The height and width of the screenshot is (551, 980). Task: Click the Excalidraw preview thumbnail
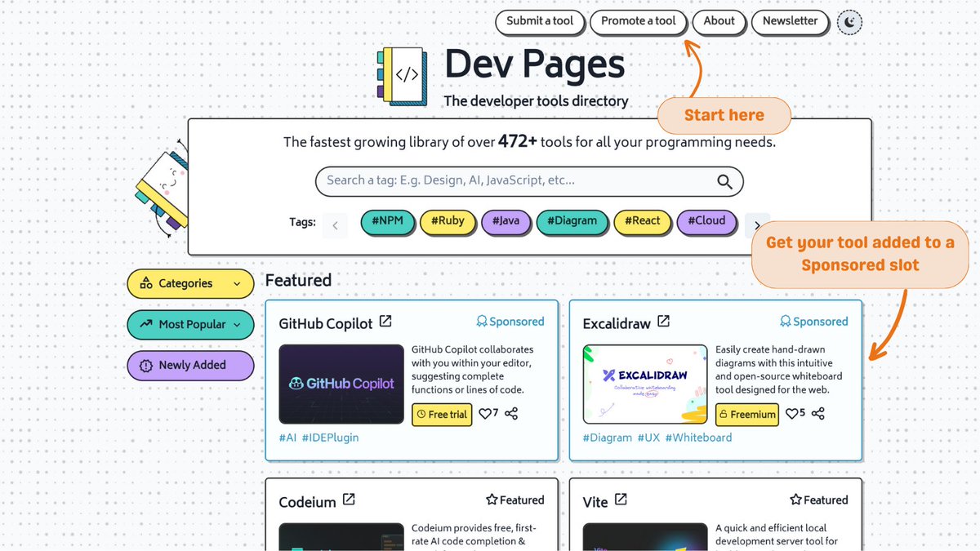pos(645,384)
